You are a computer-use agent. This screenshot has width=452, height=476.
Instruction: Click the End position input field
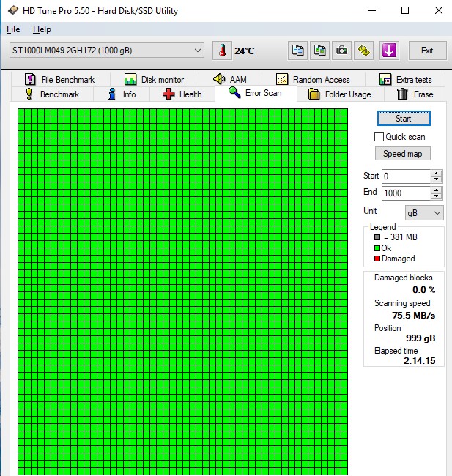tap(406, 193)
